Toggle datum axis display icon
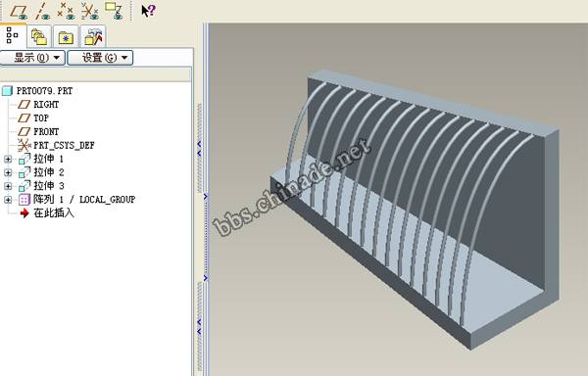This screenshot has height=376, width=588. point(42,11)
